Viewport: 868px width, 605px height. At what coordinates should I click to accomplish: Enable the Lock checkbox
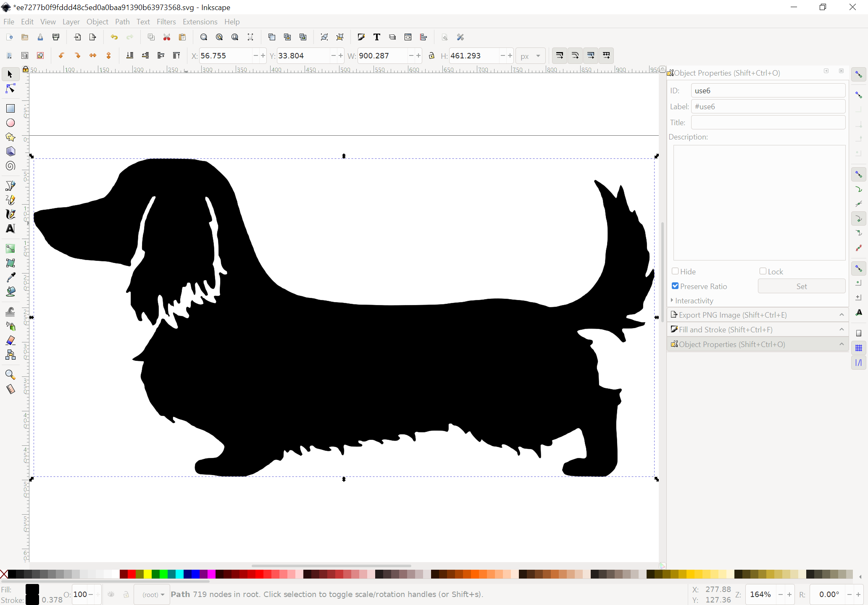763,271
